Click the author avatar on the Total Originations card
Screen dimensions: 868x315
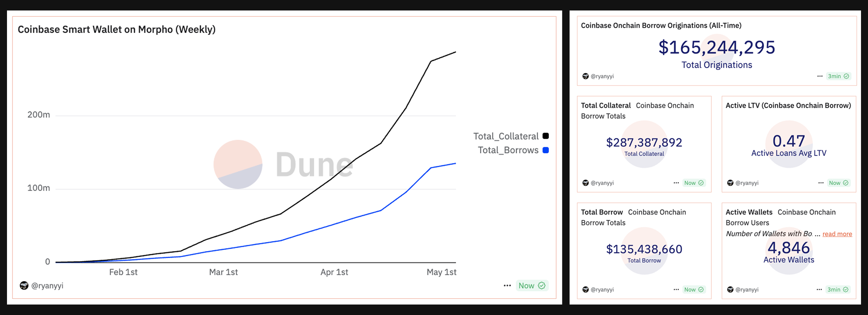click(586, 76)
